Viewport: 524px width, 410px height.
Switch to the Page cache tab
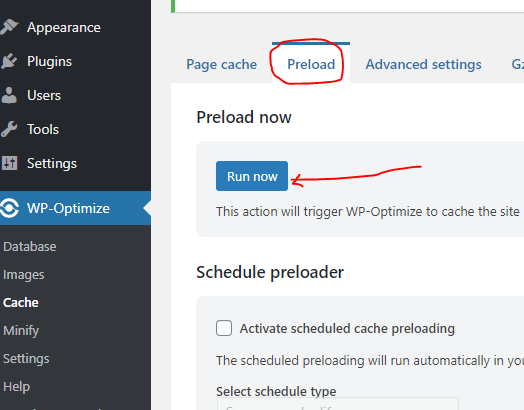pyautogui.click(x=222, y=64)
